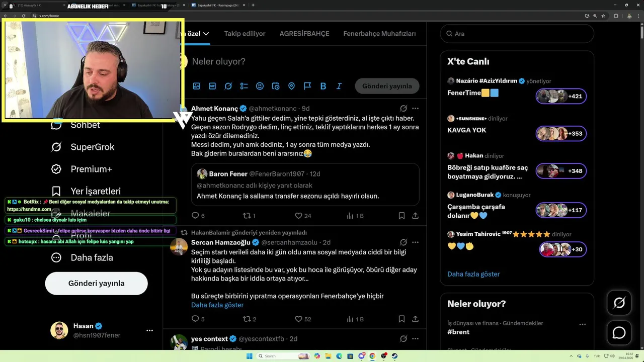Open Sercan Hamzaoğlu's profile avatar
This screenshot has width=644, height=362.
pyautogui.click(x=179, y=247)
